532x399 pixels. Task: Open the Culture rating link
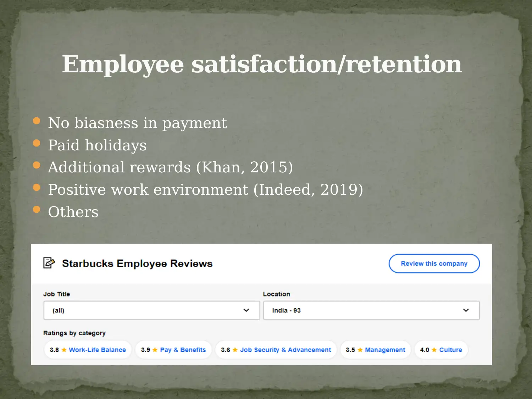[x=450, y=350]
